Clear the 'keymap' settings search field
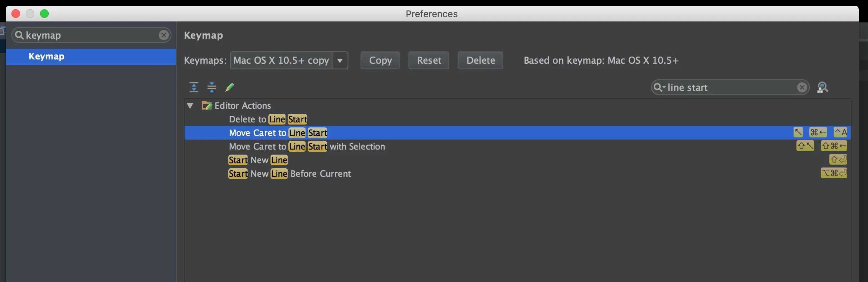This screenshot has height=282, width=868. [x=164, y=35]
